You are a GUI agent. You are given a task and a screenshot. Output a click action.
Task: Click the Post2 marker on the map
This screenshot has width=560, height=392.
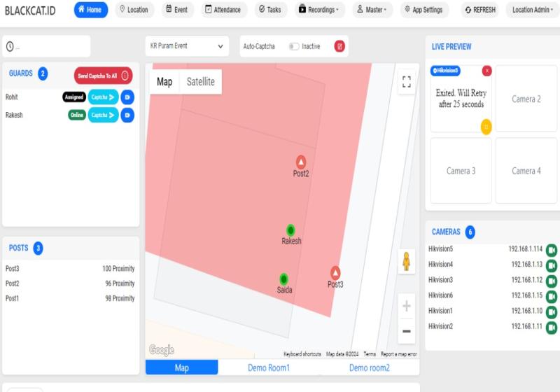click(301, 162)
